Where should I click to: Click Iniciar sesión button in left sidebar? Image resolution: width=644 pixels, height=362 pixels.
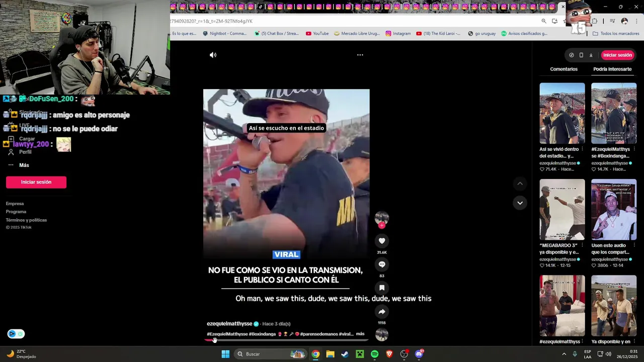[x=36, y=182]
